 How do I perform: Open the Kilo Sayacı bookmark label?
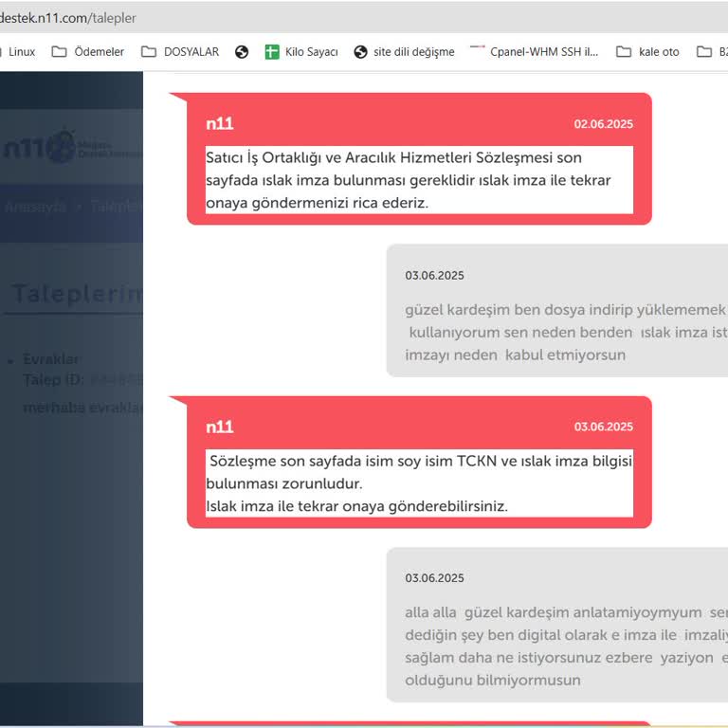(x=312, y=51)
